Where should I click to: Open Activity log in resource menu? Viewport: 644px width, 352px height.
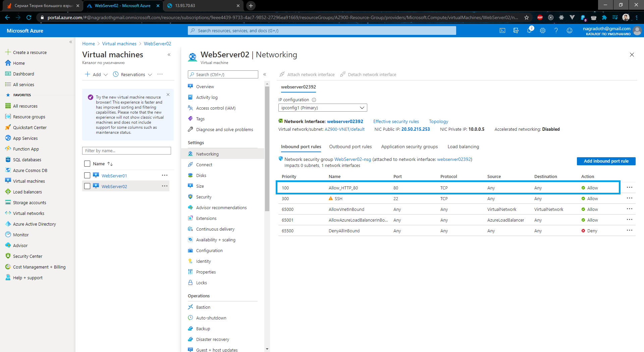tap(207, 97)
